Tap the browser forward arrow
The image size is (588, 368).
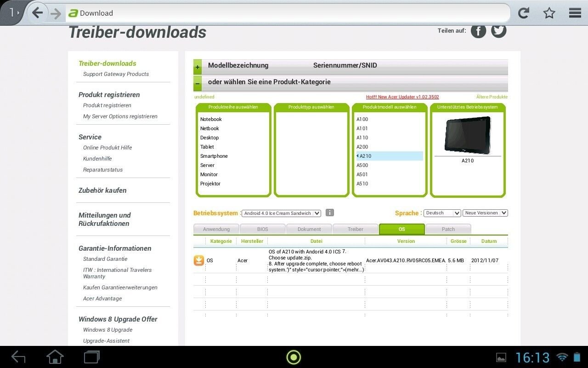[56, 13]
